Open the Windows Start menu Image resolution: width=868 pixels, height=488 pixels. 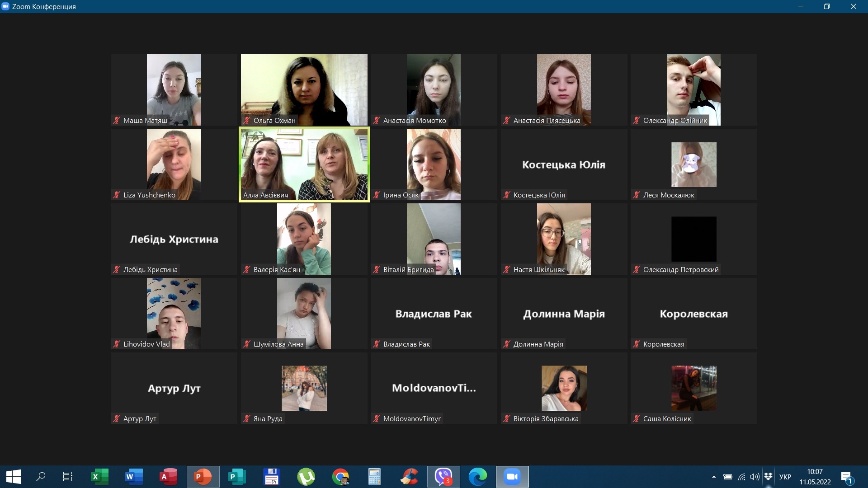[14, 477]
